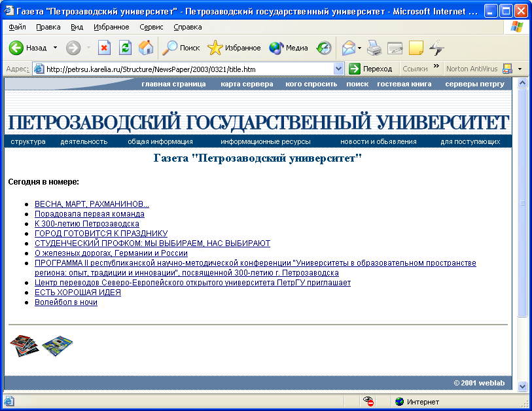Screen dimensions: 532x411
Task: Open the Избранное menu
Action: coord(111,27)
